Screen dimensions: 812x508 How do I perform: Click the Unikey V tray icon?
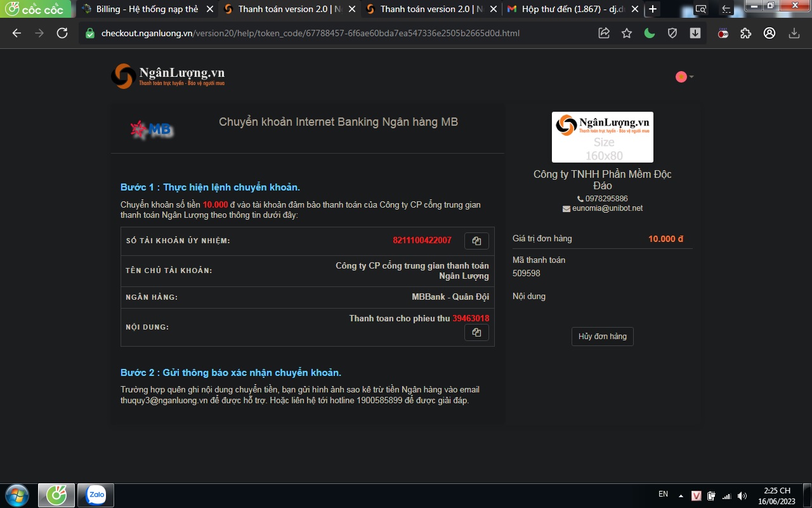(x=697, y=495)
